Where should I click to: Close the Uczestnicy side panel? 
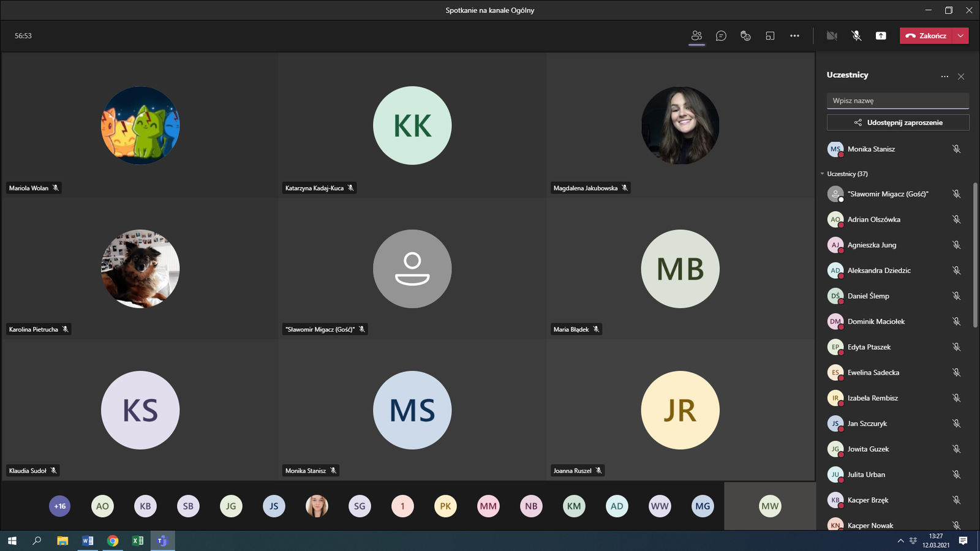(961, 77)
